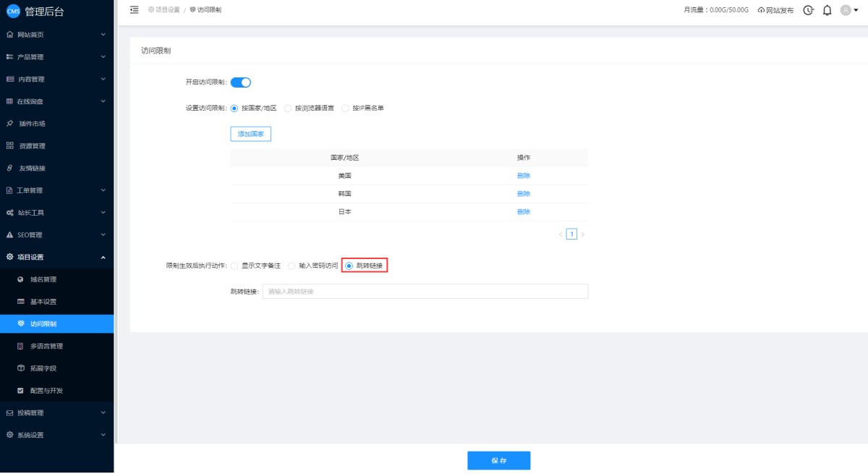This screenshot has width=868, height=474.
Task: Click the sidebar collapse icon in header
Action: [x=134, y=9]
